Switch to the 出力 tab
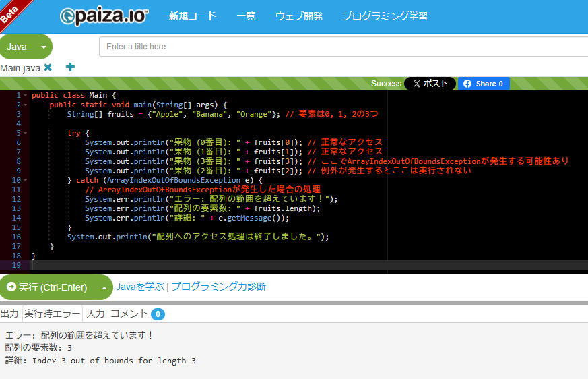588x379 pixels. [x=9, y=314]
